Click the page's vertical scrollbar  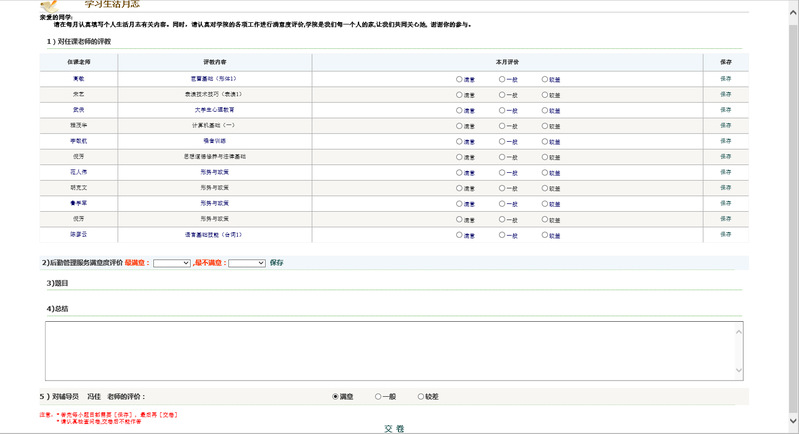point(792,200)
